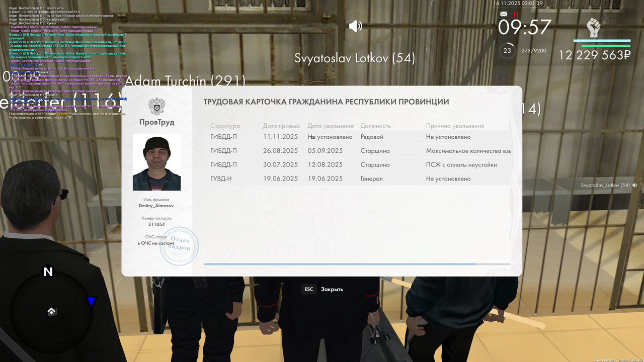644x362 pixels.
Task: Click the Дата приема column header
Action: point(281,126)
